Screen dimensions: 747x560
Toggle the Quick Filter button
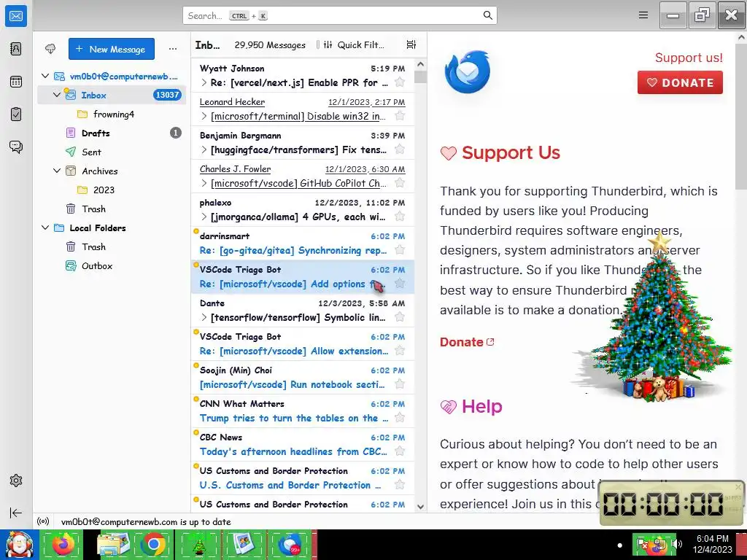point(353,44)
